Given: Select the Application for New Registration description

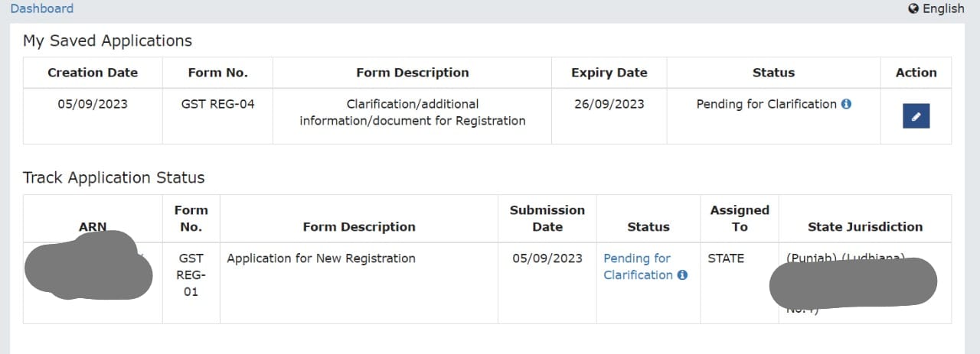Looking at the screenshot, I should pyautogui.click(x=322, y=258).
